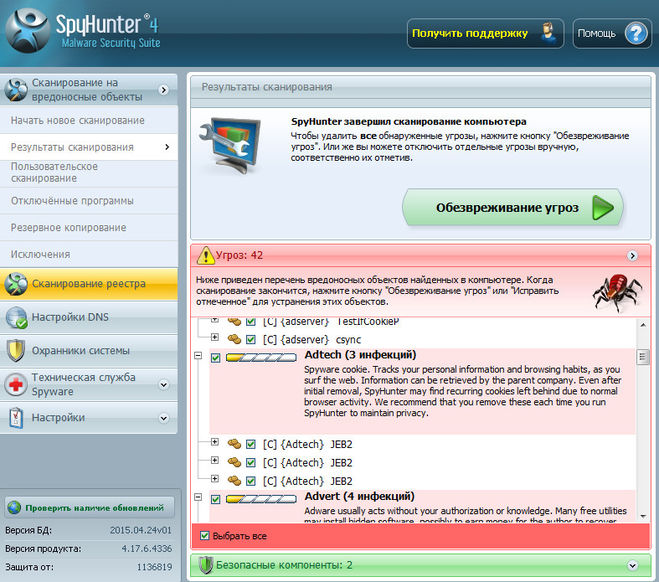Screen dimensions: 659x582
Task: Click the Spyware HelpDesk red cross icon
Action: (16, 384)
